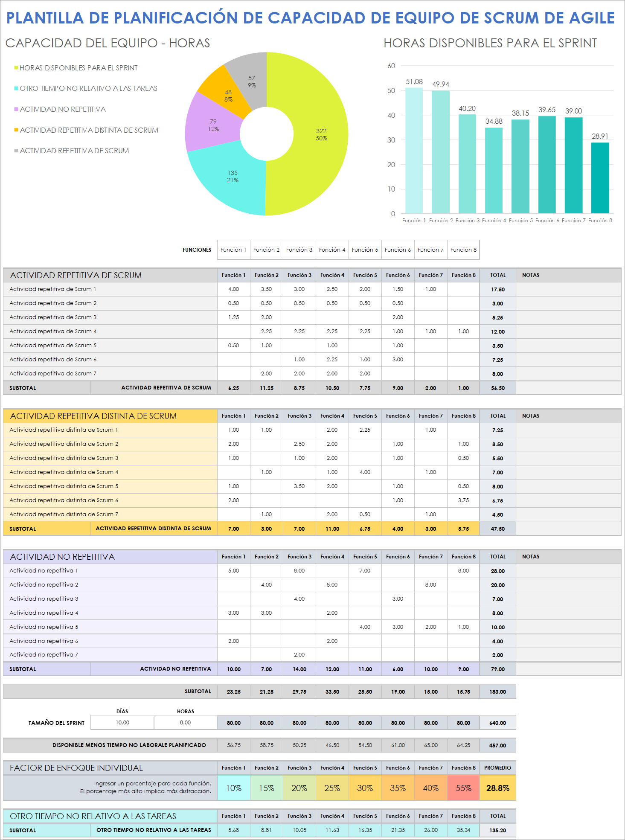Edit the 30% focus factor for Función 5
The height and width of the screenshot is (840, 625).
(x=365, y=788)
